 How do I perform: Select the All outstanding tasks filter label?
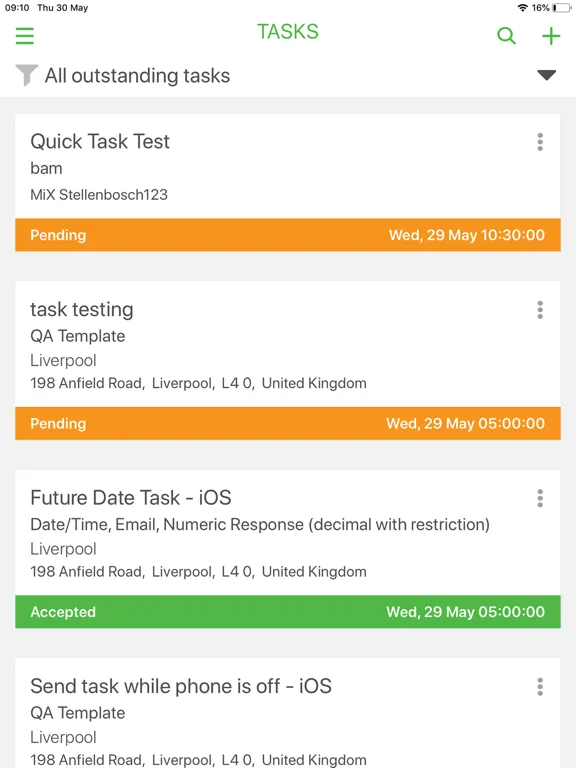coord(137,75)
